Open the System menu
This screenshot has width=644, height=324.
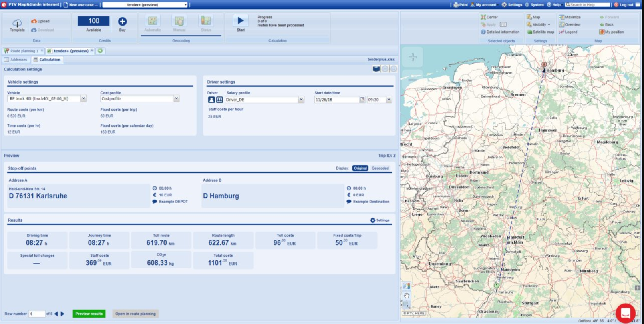pos(534,5)
